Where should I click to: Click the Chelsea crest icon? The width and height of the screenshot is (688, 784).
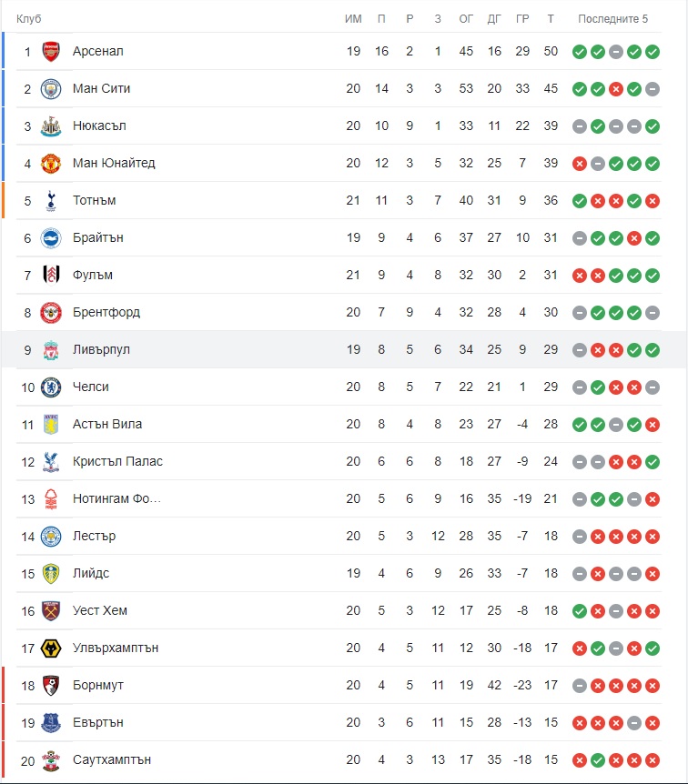(51, 387)
